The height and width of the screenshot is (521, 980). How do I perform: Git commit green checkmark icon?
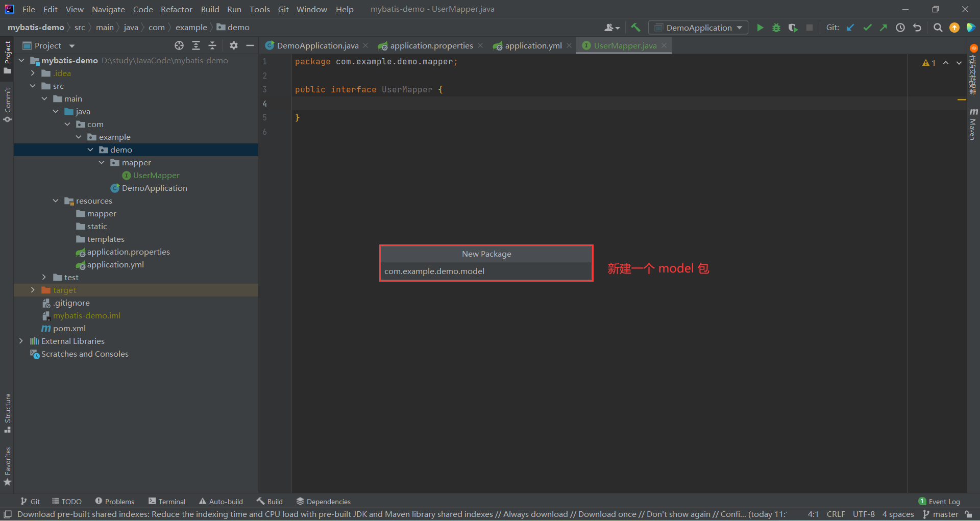867,28
